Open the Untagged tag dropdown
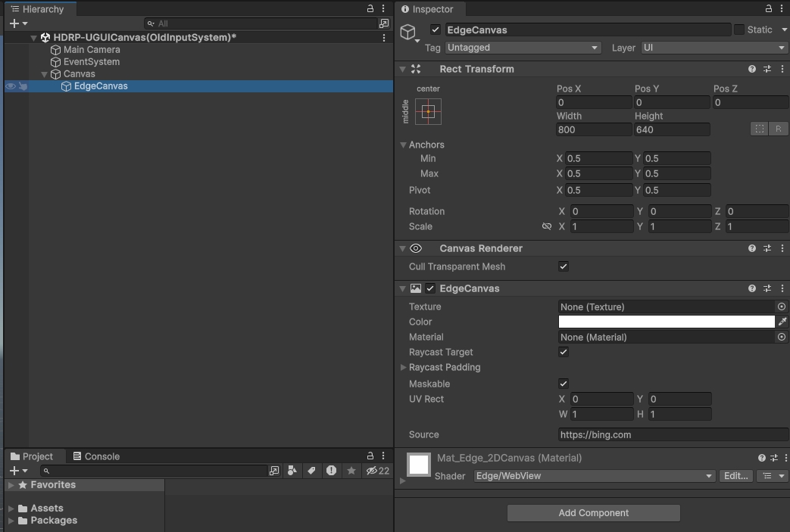This screenshot has width=790, height=532. [523, 48]
